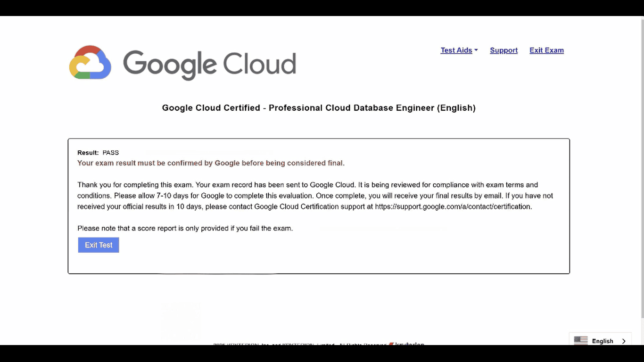Image resolution: width=644 pixels, height=362 pixels.
Task: Click the Google Cloud wordmark text
Action: click(209, 64)
